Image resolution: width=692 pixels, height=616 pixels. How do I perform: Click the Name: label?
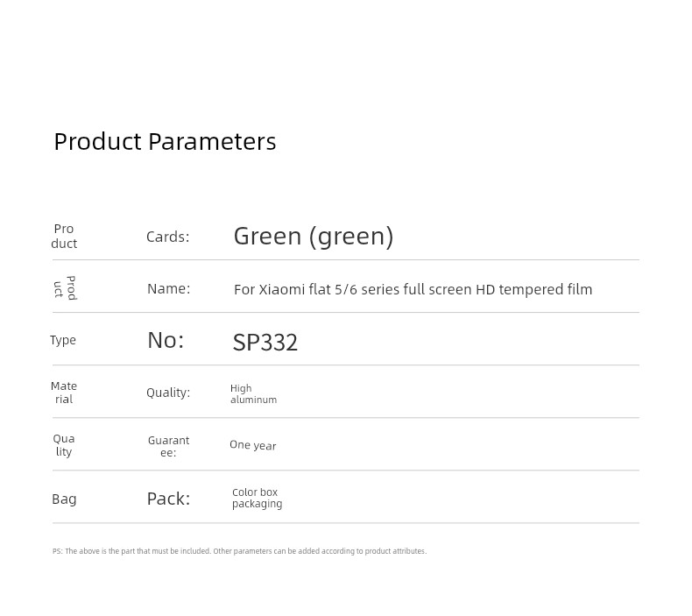(x=168, y=289)
